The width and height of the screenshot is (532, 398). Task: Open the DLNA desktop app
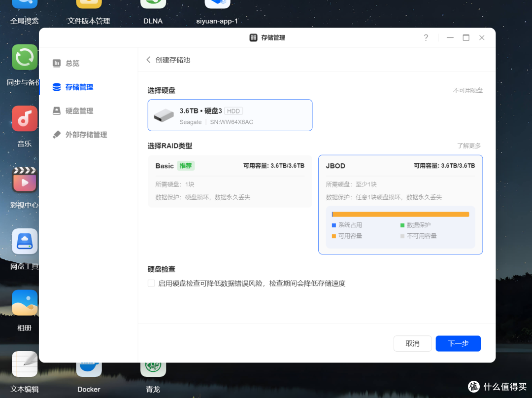tap(153, 4)
